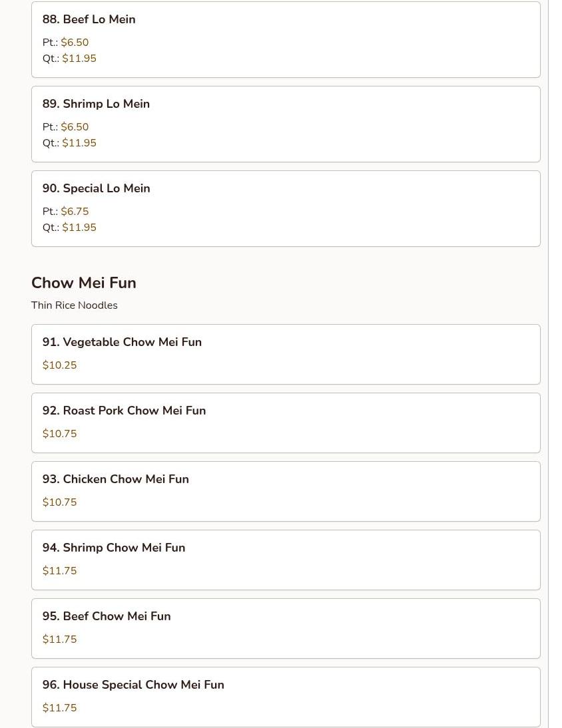This screenshot has width=562, height=728.
Task: Click Vegetable Chow Mei Fun $10.25 price
Action: click(60, 365)
